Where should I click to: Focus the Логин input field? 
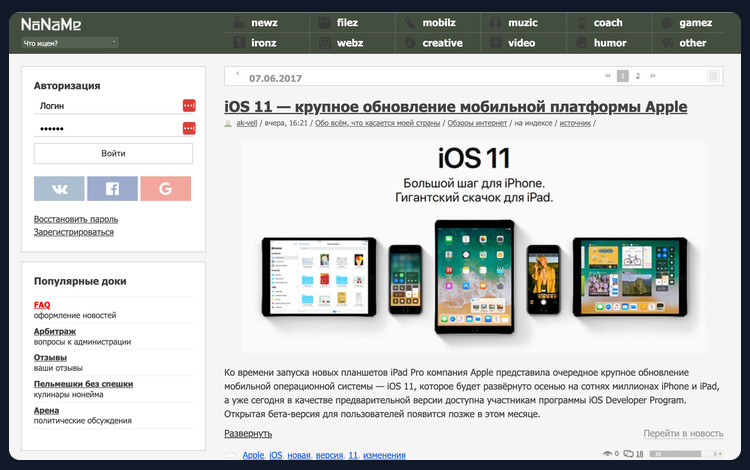(113, 106)
